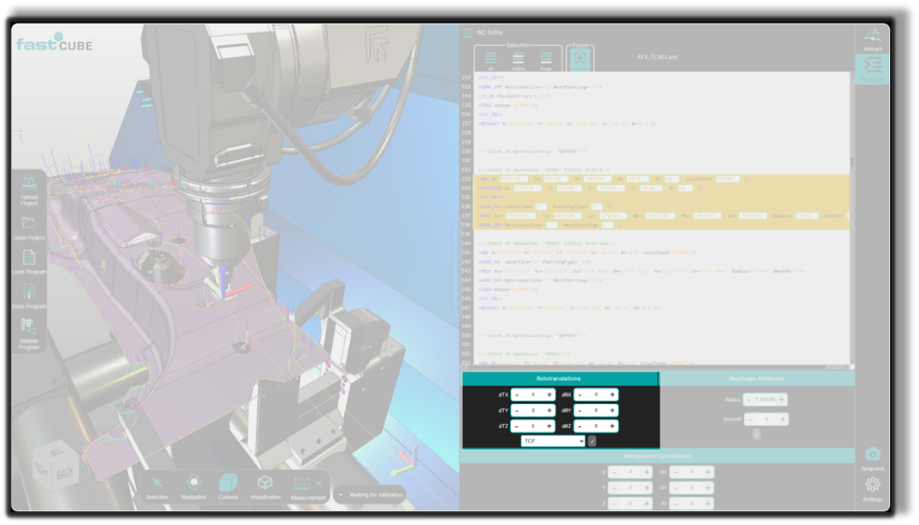This screenshot has width=919, height=525.
Task: Open the TCP reference dropdown
Action: coord(553,441)
